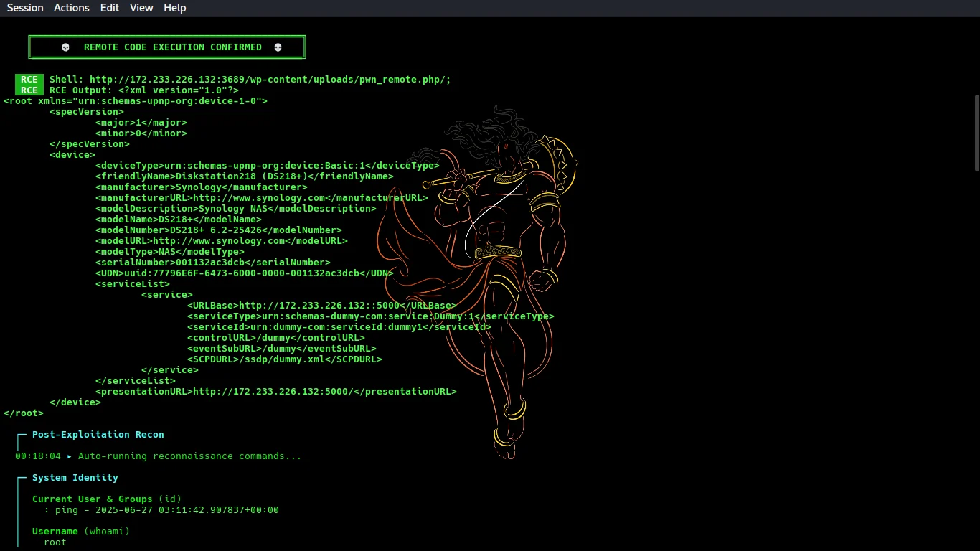Click the closing </serviceList> tag
Screen dimensions: 980x551
[x=136, y=381]
